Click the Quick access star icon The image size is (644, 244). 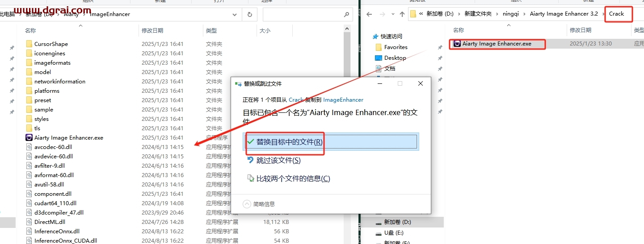pyautogui.click(x=375, y=36)
